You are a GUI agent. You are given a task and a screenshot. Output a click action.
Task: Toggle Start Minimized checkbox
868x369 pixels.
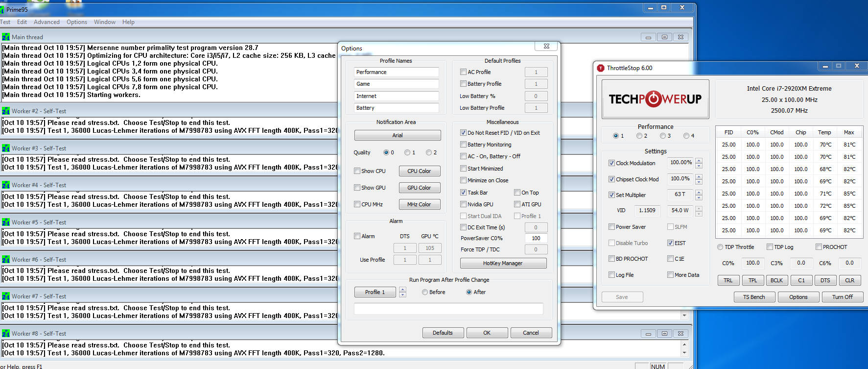pyautogui.click(x=463, y=169)
